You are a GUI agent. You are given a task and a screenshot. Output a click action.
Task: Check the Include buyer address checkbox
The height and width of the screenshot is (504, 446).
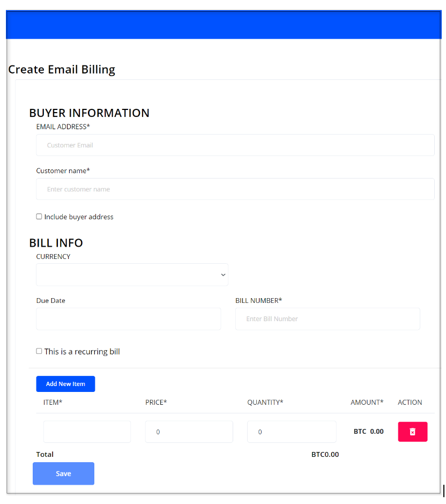point(39,216)
